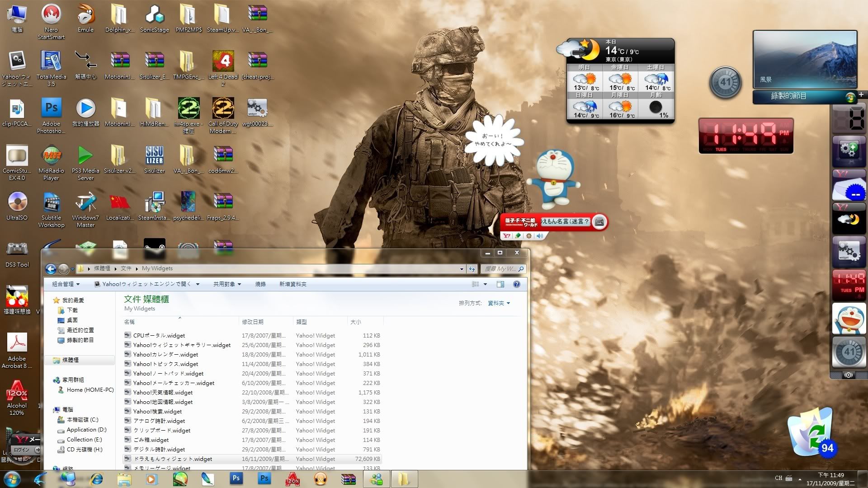Image resolution: width=868 pixels, height=488 pixels.
Task: Open Call of Duty Modern Warfare shortcut
Action: tap(223, 116)
